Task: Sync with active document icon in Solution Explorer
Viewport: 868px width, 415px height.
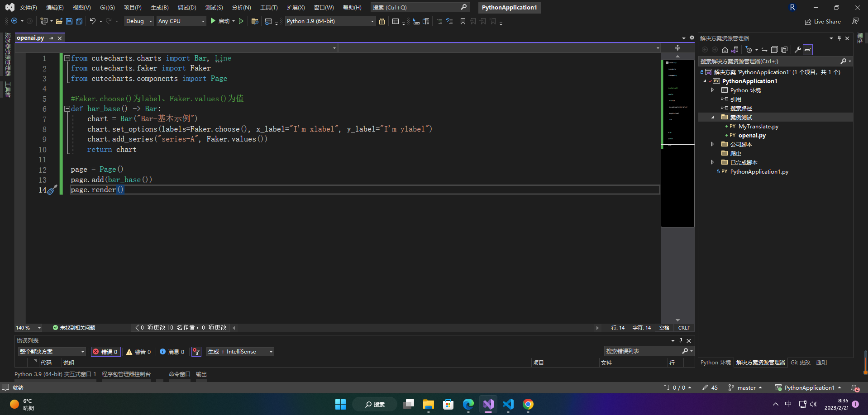Action: (x=764, y=50)
